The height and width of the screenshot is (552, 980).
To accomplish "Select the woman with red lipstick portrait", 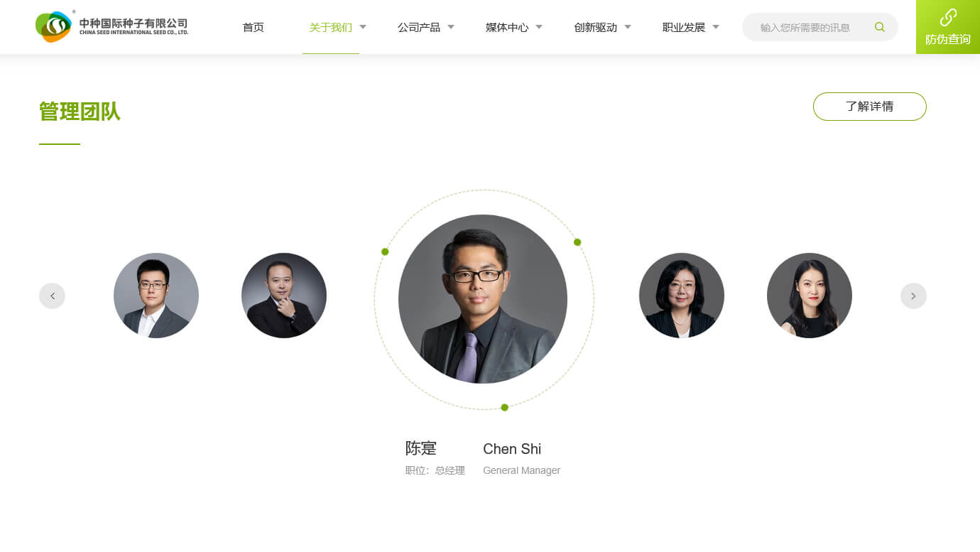I will 810,296.
